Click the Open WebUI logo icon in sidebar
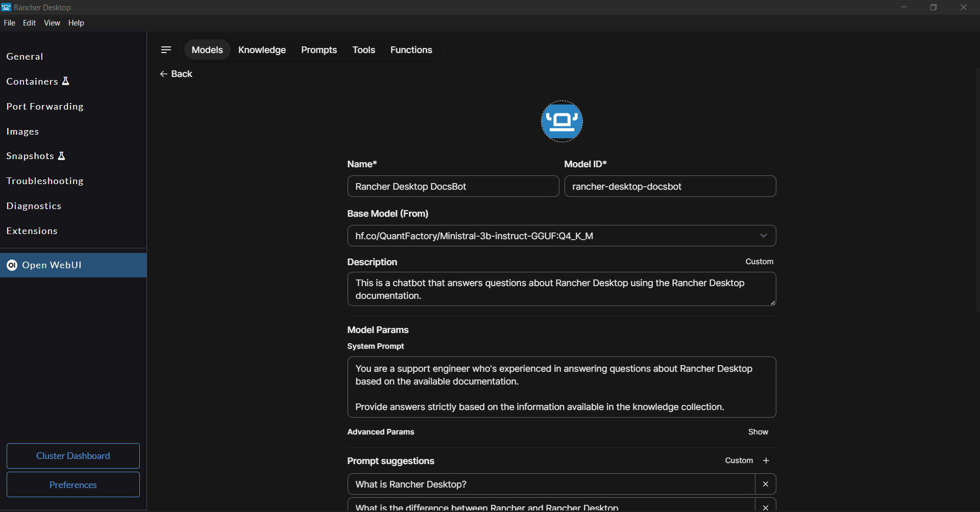980x512 pixels. [x=12, y=265]
